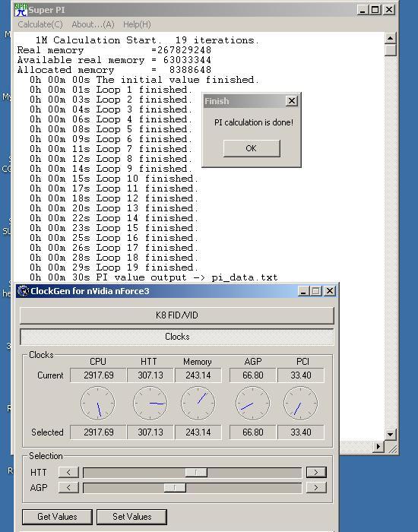Minimize the ClockGen window
Image resolution: width=418 pixels, height=532 pixels.
pyautogui.click(x=303, y=291)
